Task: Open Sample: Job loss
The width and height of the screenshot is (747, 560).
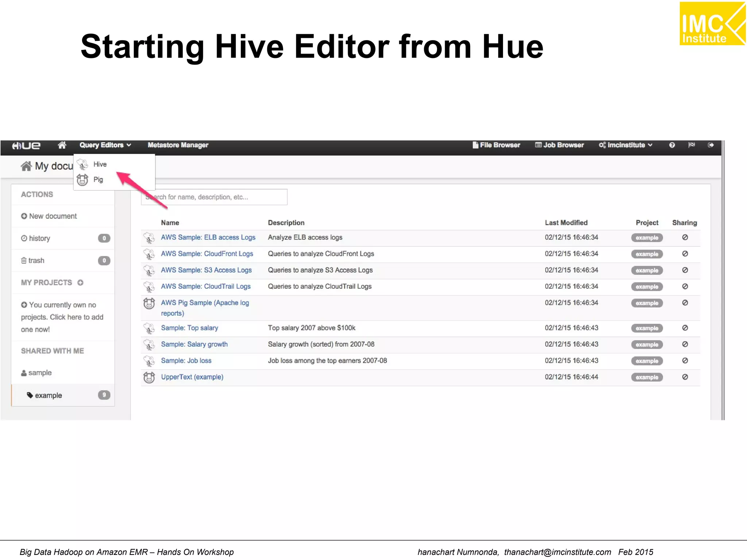Action: (186, 361)
